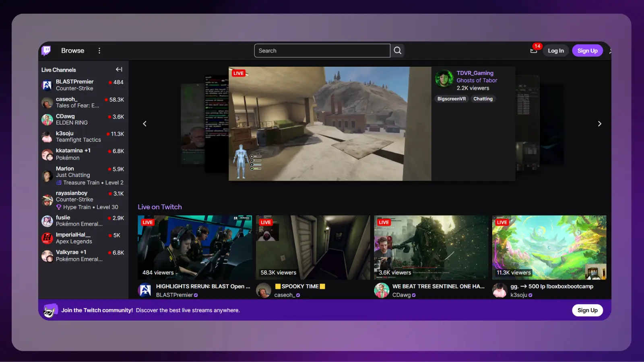Image resolution: width=644 pixels, height=362 pixels.
Task: Click k3soju avatar below stream card
Action: (500, 290)
